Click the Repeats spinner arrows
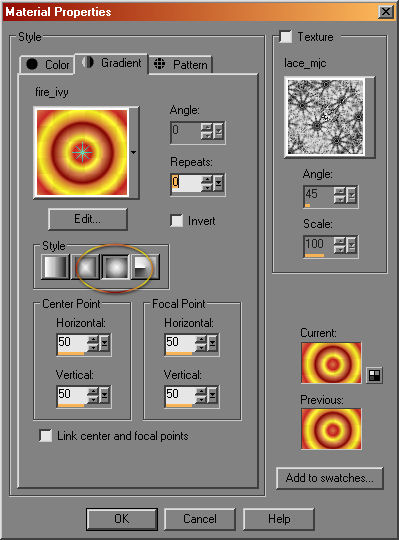 (207, 183)
